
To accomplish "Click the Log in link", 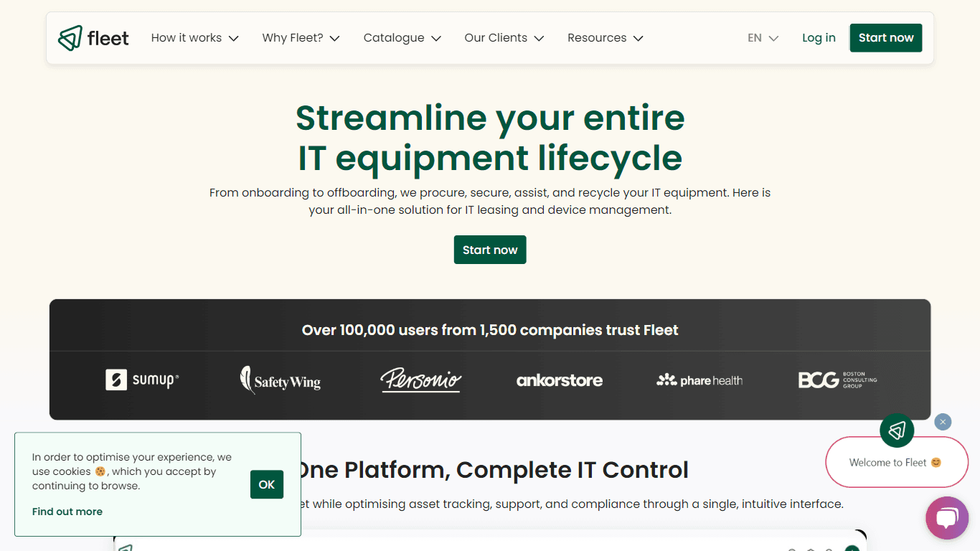I will (x=819, y=38).
